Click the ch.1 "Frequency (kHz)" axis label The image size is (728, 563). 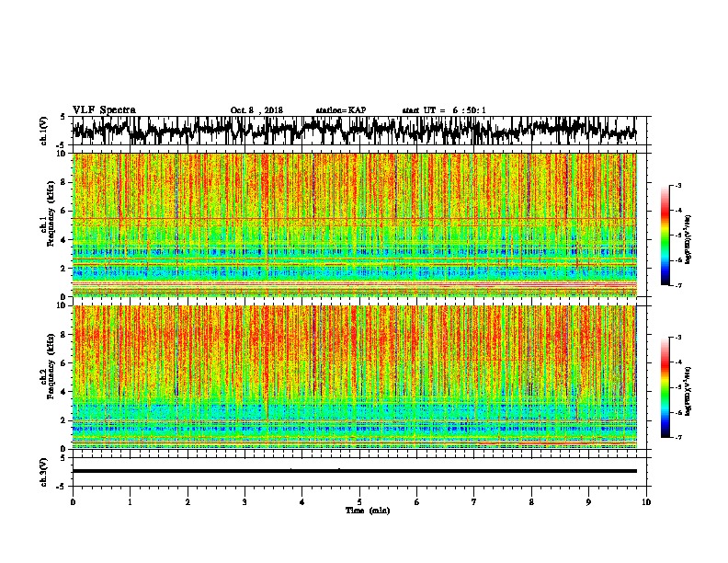(x=51, y=213)
